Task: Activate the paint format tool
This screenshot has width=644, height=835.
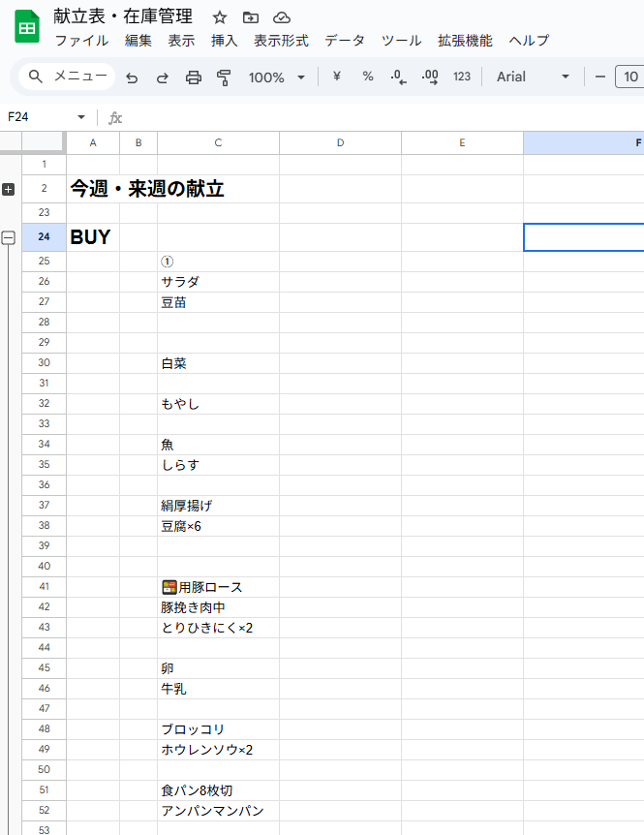Action: (x=224, y=77)
